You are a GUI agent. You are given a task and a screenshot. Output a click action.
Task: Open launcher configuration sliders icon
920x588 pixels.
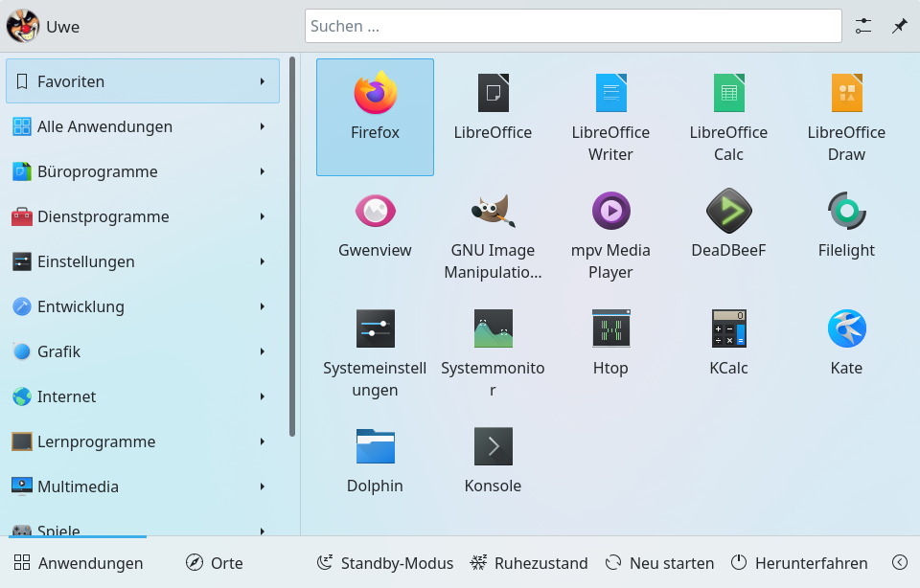click(863, 26)
